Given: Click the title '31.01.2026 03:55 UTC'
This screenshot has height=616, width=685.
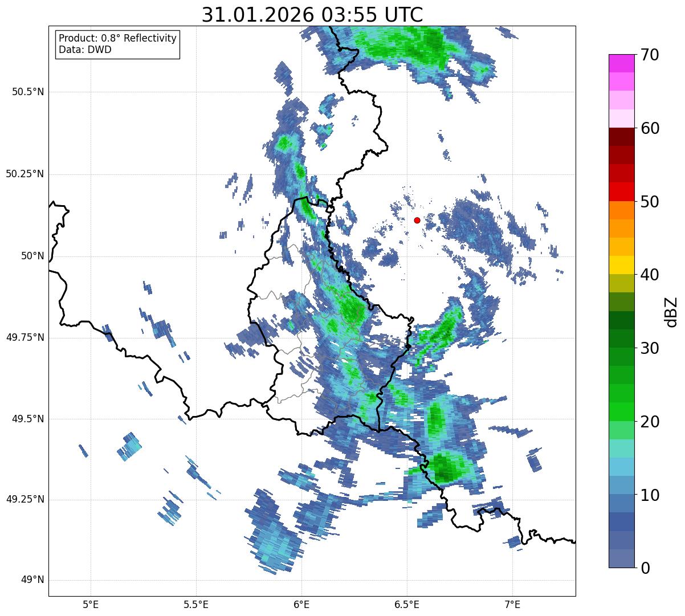Looking at the screenshot, I should (x=312, y=15).
